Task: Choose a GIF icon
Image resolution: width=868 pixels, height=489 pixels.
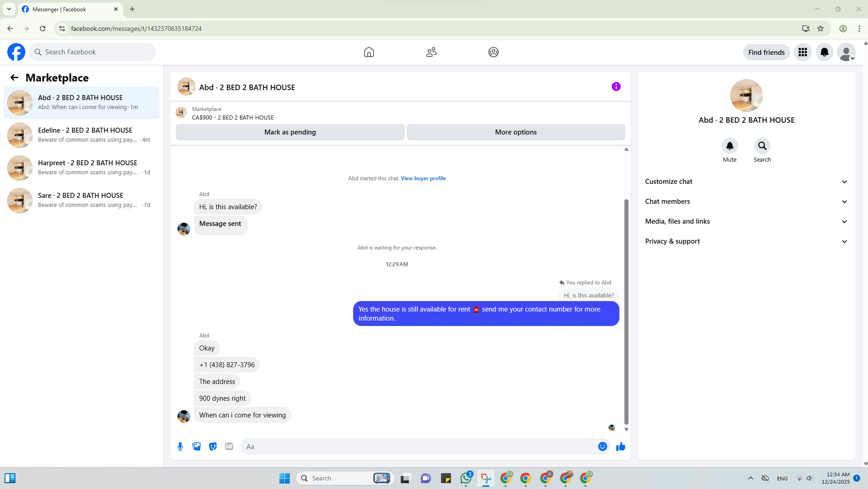Action: pos(229,446)
